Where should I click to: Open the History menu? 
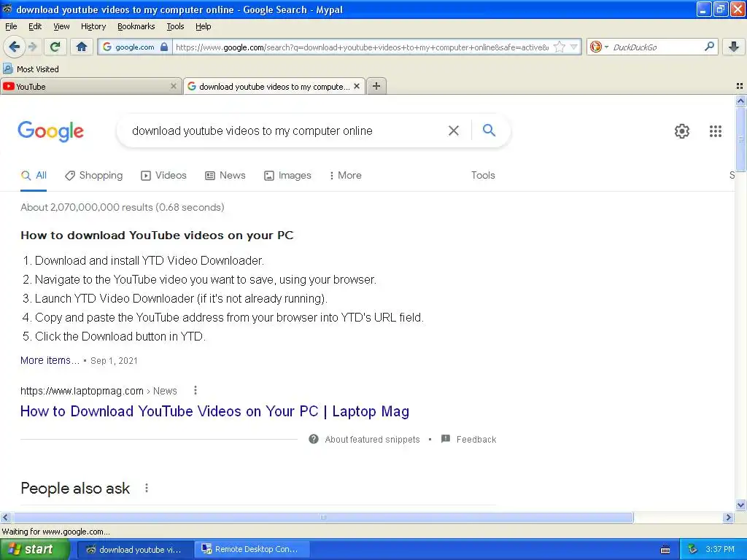click(x=93, y=26)
